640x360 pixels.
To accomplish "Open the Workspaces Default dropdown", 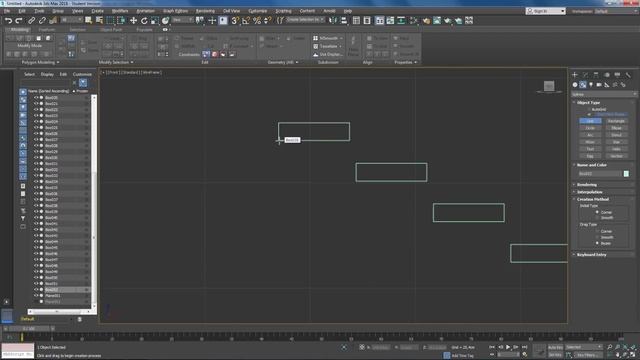I will 617,11.
